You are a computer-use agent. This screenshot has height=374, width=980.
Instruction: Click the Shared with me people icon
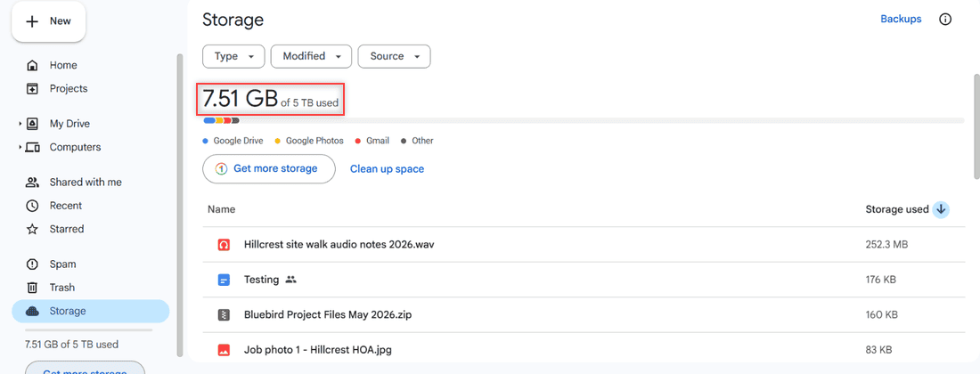pyautogui.click(x=32, y=183)
